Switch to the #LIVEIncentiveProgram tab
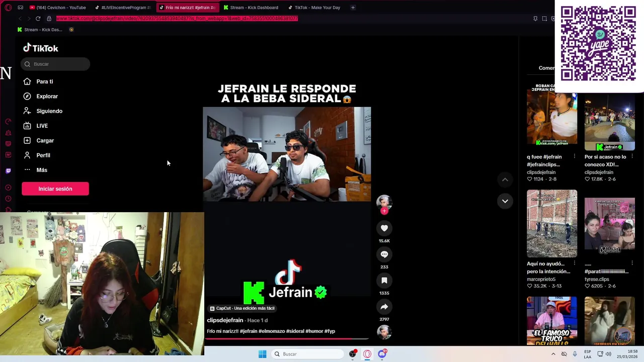644x362 pixels. point(123,8)
